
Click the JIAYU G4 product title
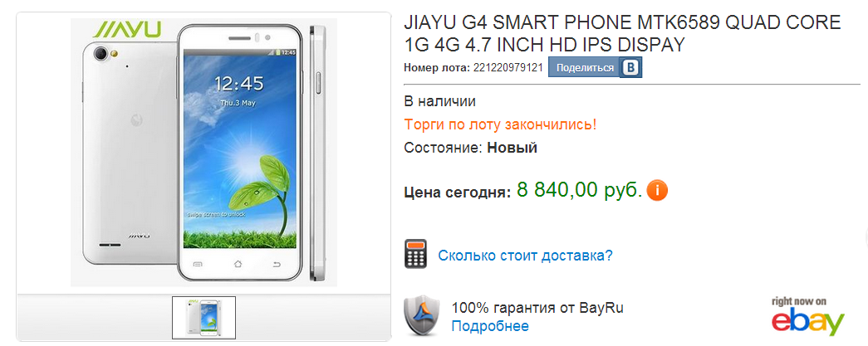click(623, 33)
